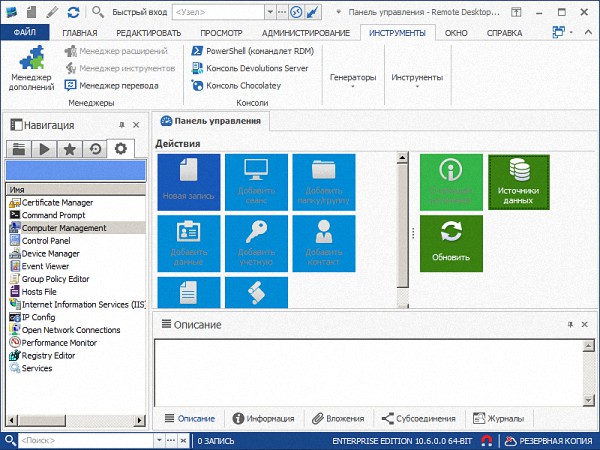Click the Новая запись tile
Viewport: 600px width, 450px height.
pyautogui.click(x=189, y=181)
